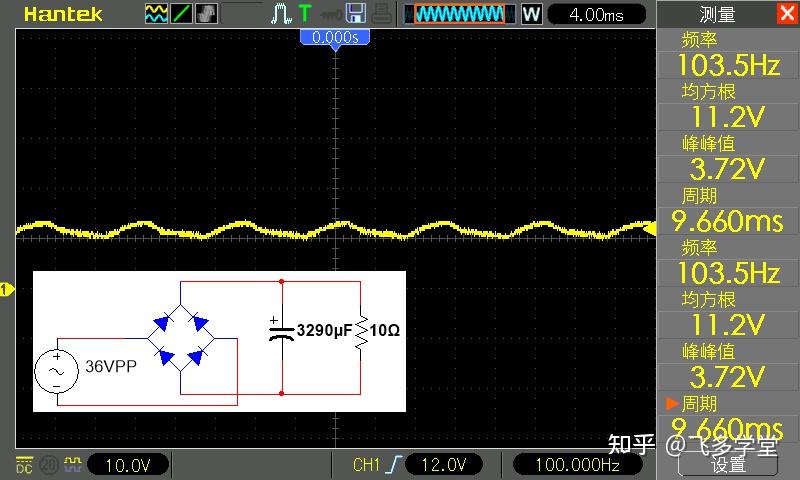The height and width of the screenshot is (480, 800).
Task: Click the waveform memory overview bar
Action: (460, 14)
